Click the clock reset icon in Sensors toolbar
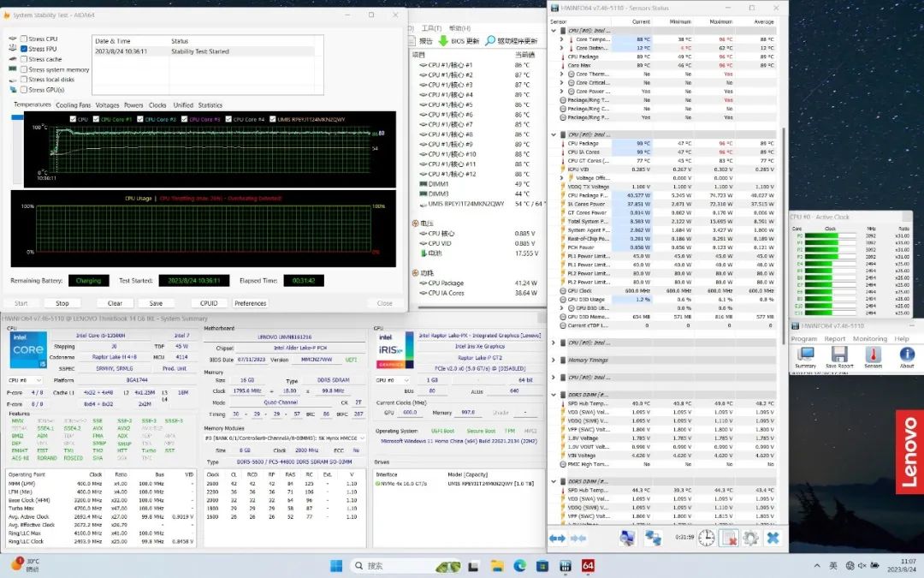The image size is (924, 578). (707, 538)
